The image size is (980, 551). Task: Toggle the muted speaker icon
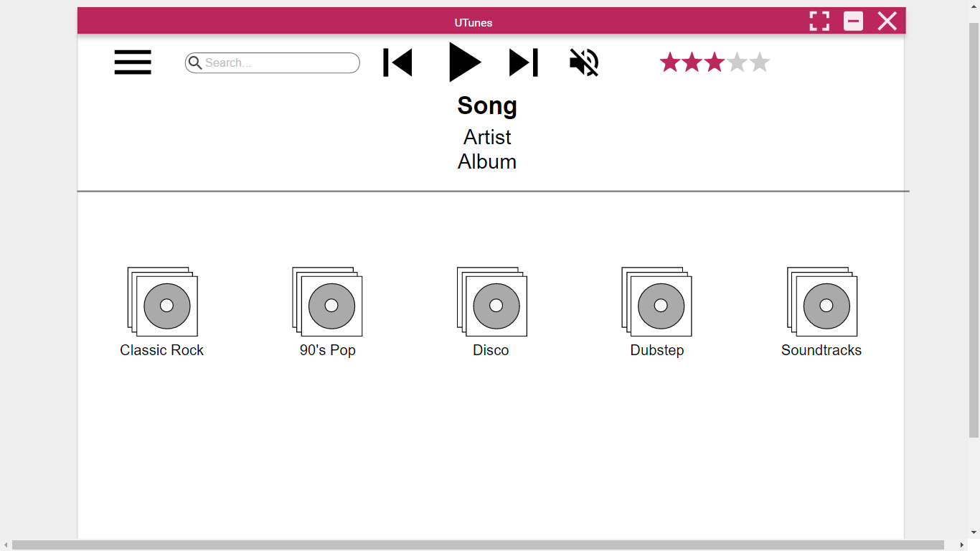(x=584, y=62)
